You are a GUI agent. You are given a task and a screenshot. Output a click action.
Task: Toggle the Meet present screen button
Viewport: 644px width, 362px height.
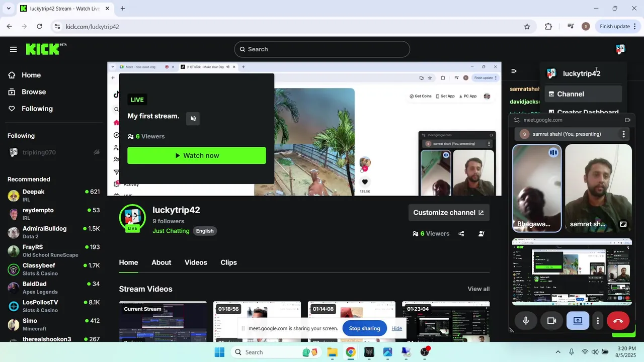[x=578, y=321]
